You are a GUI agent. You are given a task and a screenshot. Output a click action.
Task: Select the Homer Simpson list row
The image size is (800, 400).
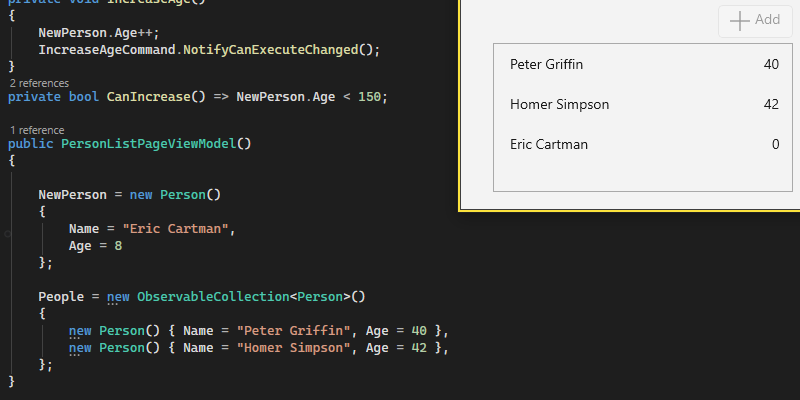pyautogui.click(x=642, y=104)
